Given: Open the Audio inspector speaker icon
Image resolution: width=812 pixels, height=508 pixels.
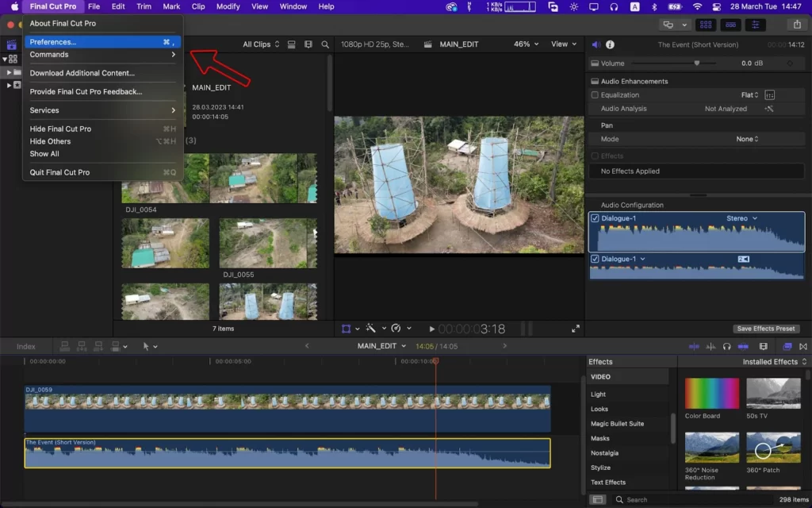Looking at the screenshot, I should coord(596,44).
